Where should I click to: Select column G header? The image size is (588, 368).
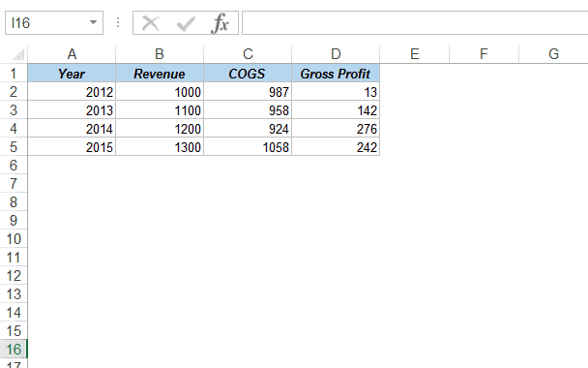[553, 54]
